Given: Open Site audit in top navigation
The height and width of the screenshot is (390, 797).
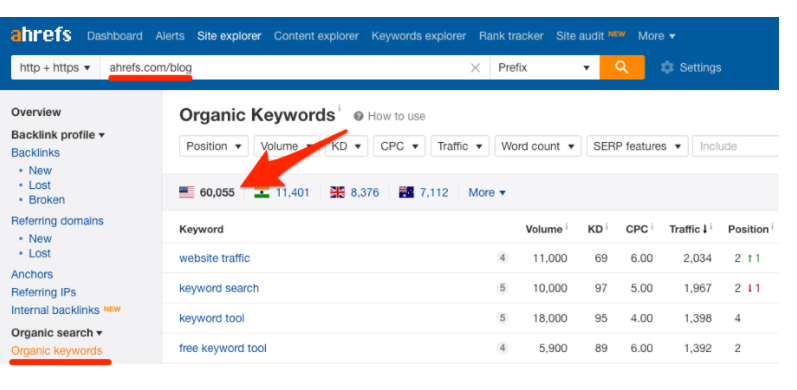Looking at the screenshot, I should (x=580, y=36).
